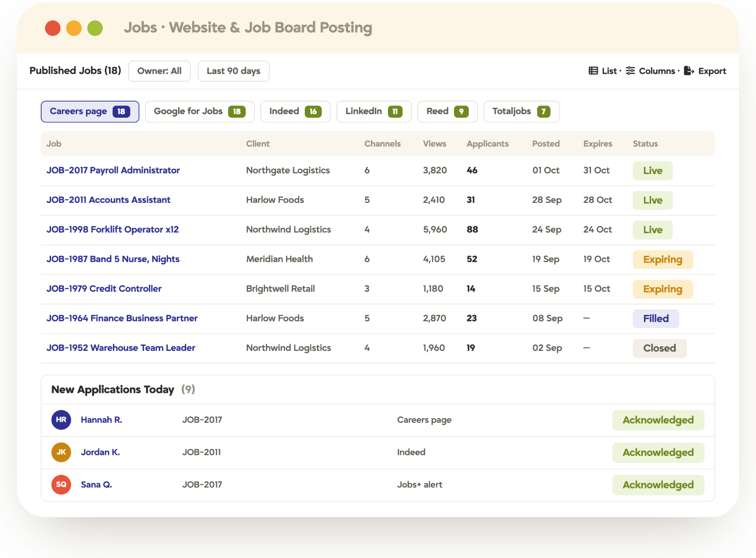
Task: Open JOB-2011 Accounts Assistant
Action: (x=108, y=200)
